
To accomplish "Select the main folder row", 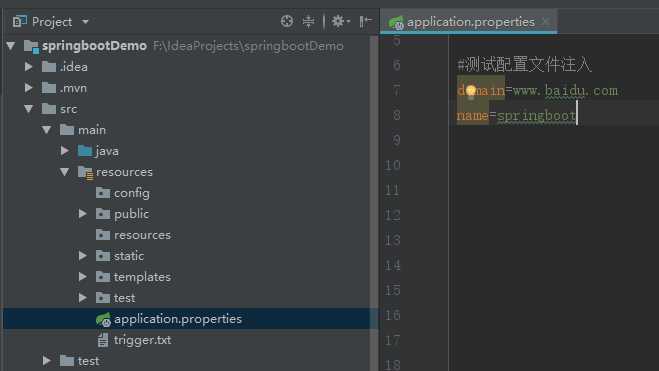I will 187,130.
